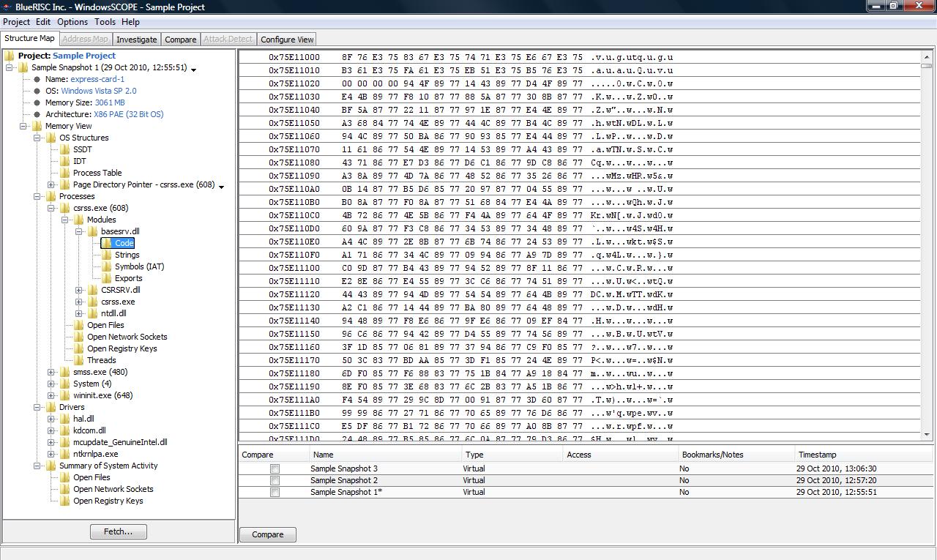Open the Tools menu
Screen dimensions: 937x560
[105, 22]
